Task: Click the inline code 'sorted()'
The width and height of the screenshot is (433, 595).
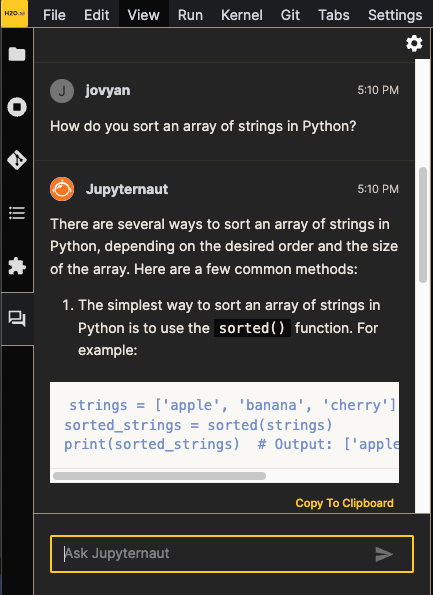Action: [x=252, y=328]
